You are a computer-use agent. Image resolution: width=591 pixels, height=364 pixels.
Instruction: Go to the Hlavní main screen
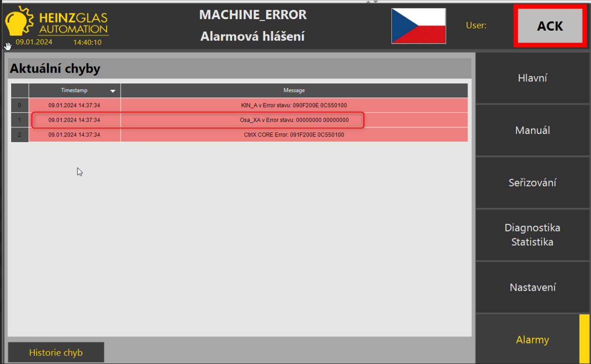pos(532,78)
